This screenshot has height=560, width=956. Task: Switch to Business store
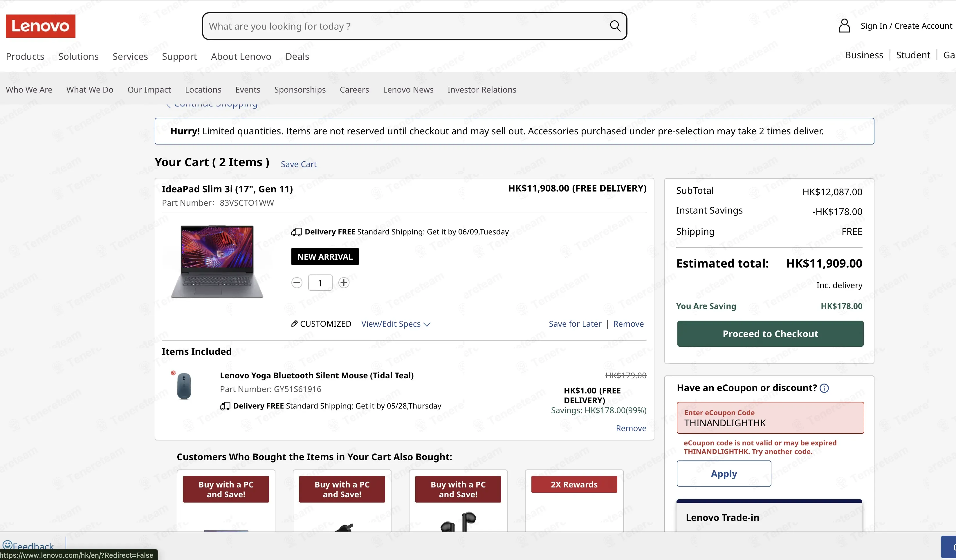[864, 55]
